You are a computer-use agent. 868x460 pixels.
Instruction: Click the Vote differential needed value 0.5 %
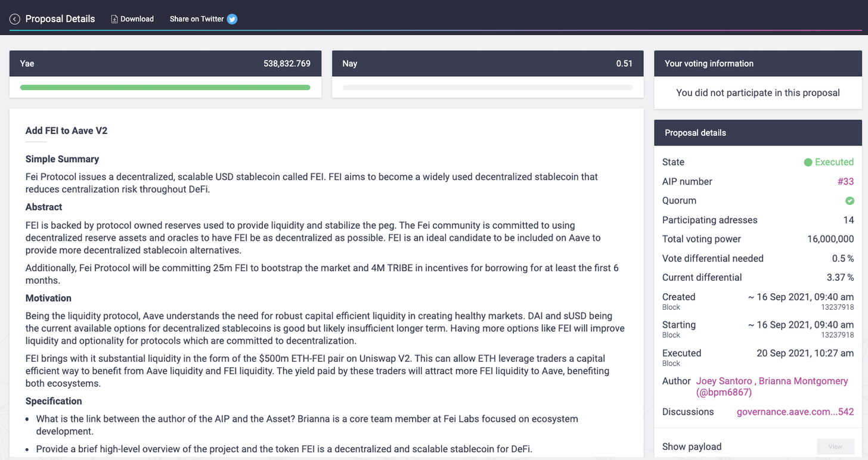(842, 259)
